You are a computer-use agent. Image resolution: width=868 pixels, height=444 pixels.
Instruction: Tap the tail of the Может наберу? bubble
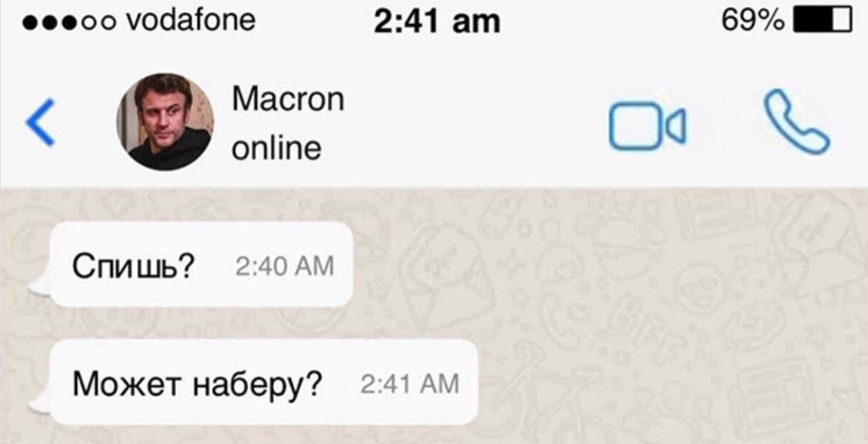(x=40, y=402)
